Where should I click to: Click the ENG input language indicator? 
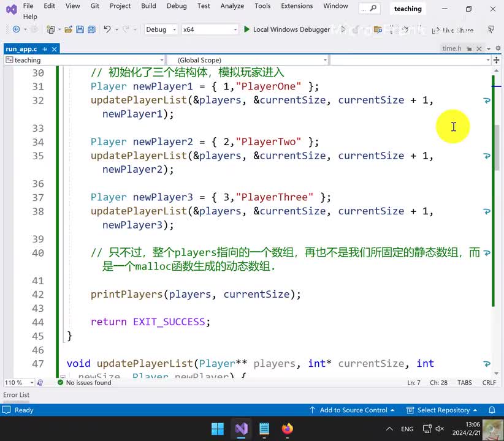click(x=407, y=429)
